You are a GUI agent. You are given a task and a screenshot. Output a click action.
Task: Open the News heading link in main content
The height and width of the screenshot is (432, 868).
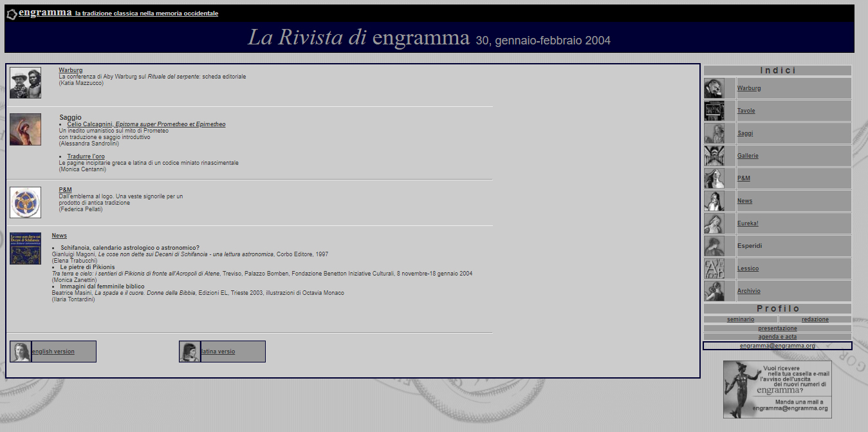pyautogui.click(x=59, y=236)
